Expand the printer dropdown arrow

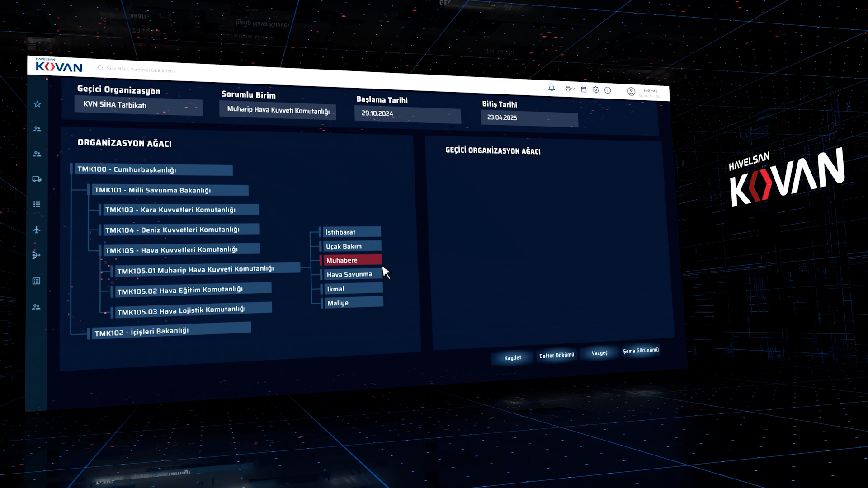coord(573,89)
